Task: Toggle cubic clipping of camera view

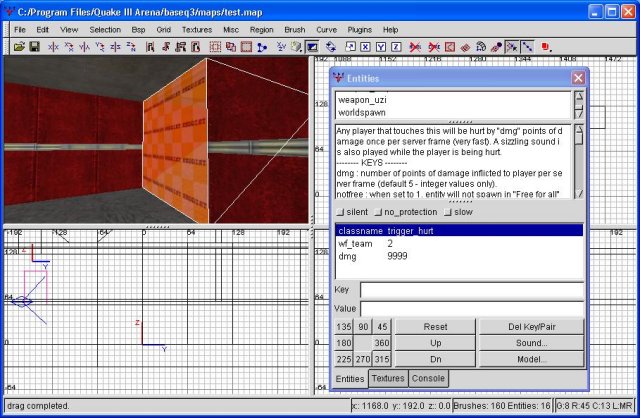Action: pos(312,47)
